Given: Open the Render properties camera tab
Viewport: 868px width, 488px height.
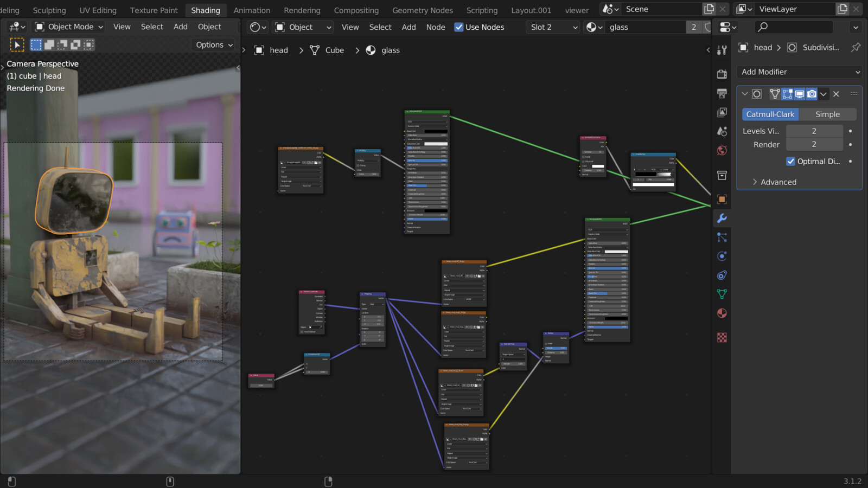Looking at the screenshot, I should coord(722,74).
